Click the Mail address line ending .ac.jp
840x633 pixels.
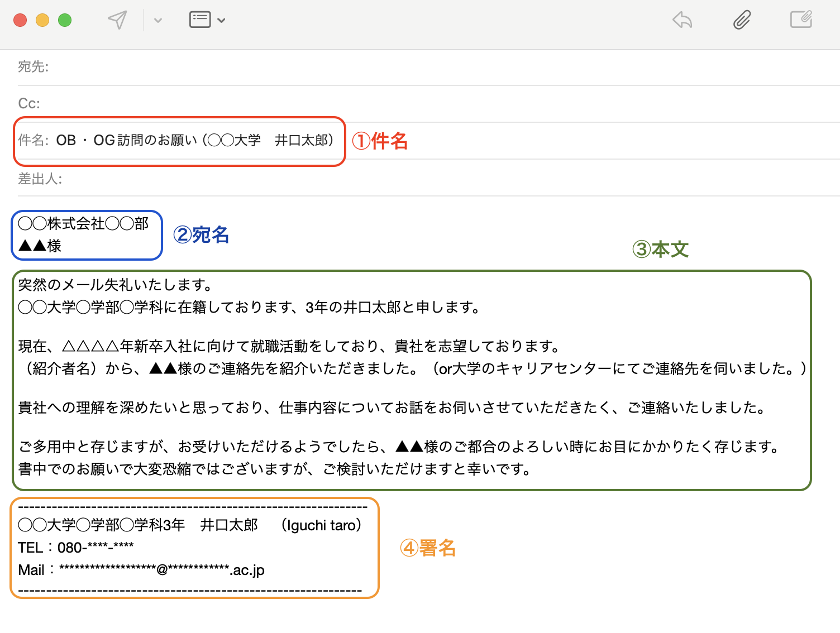coord(141,570)
